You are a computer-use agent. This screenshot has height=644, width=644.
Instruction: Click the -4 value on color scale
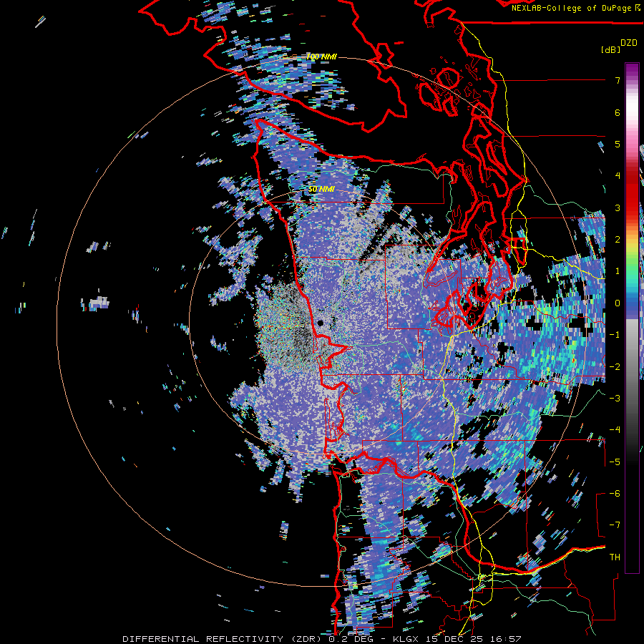pyautogui.click(x=615, y=430)
